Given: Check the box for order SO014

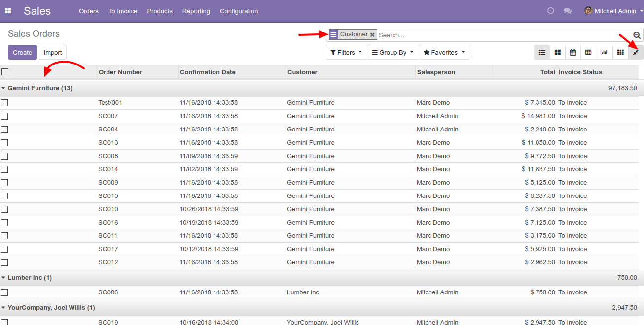Looking at the screenshot, I should coord(4,169).
